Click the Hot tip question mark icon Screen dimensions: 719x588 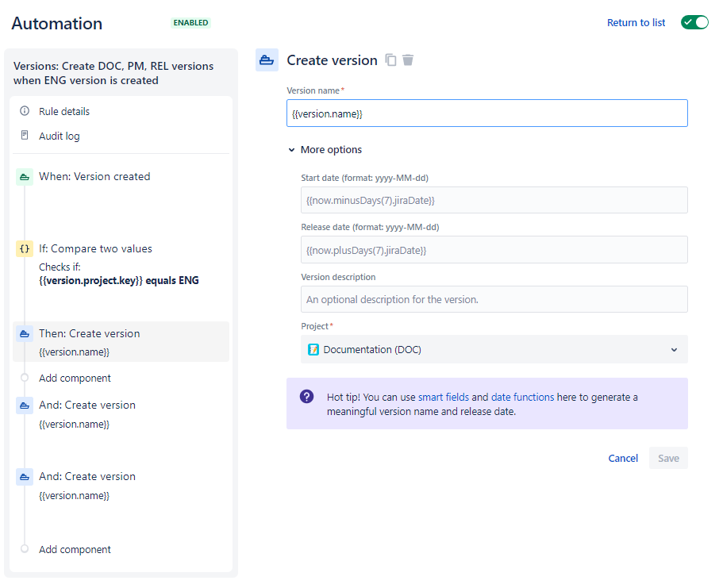pyautogui.click(x=307, y=397)
